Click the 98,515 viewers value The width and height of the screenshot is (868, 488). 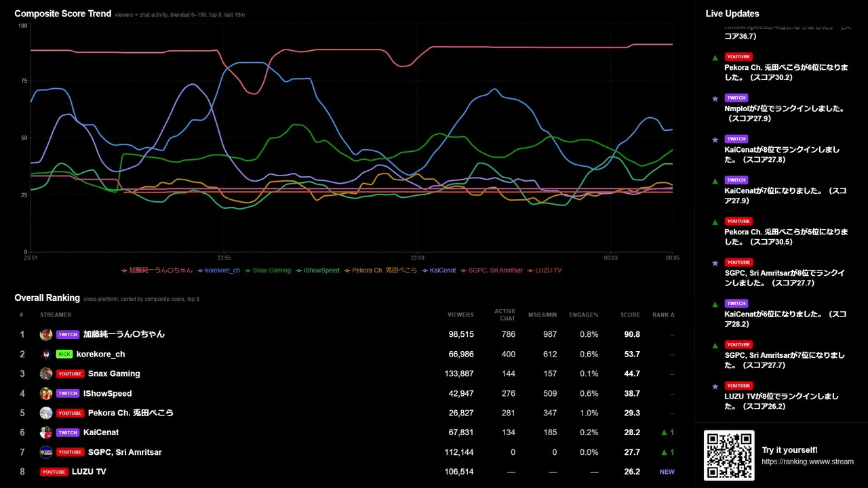pyautogui.click(x=460, y=334)
